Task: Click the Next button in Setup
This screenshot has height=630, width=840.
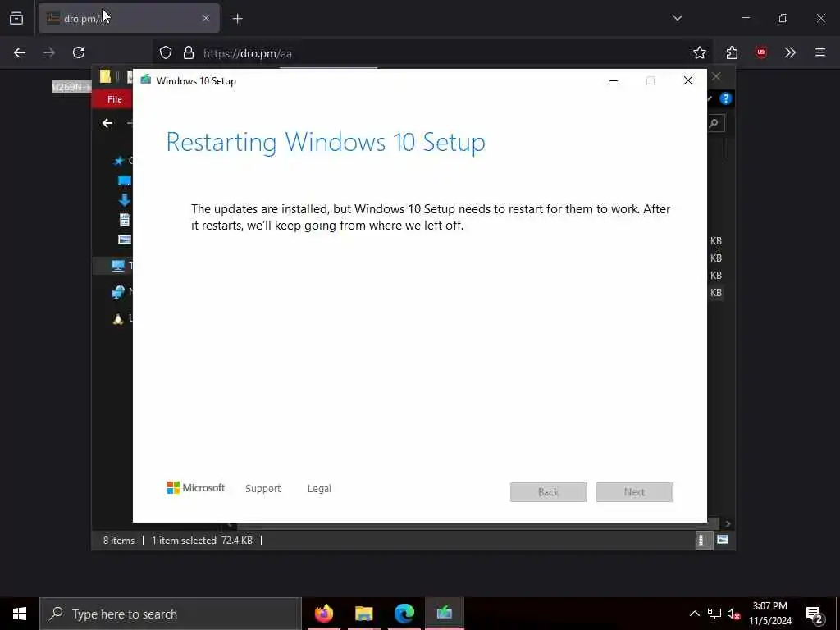Action: click(x=635, y=492)
